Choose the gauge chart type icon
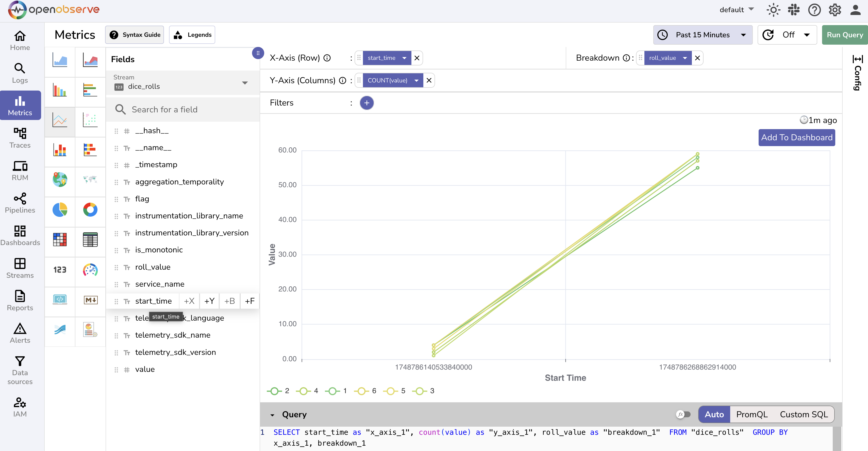 pyautogui.click(x=90, y=269)
